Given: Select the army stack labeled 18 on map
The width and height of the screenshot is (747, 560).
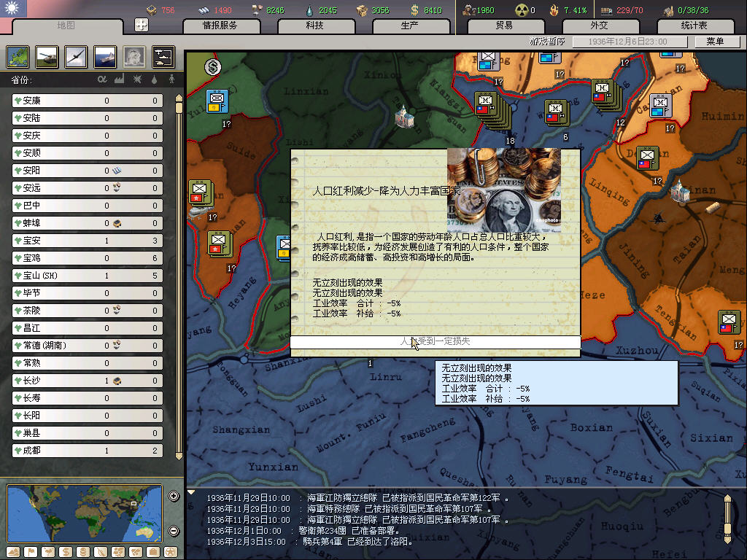Looking at the screenshot, I should [492, 111].
